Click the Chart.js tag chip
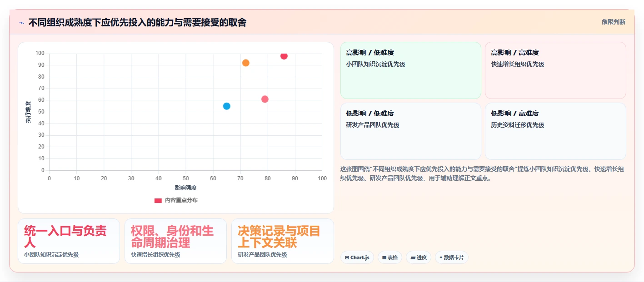The height and width of the screenshot is (282, 644). 357,257
